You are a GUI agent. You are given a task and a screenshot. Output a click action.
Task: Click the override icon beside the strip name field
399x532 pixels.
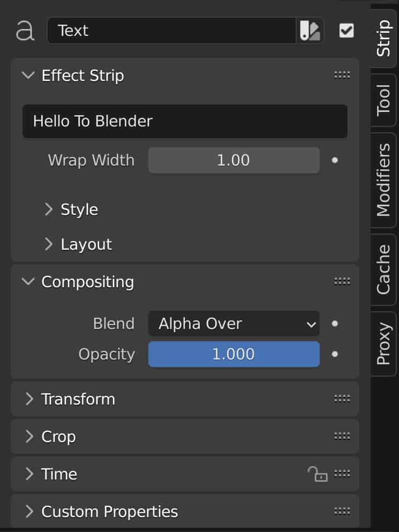point(310,31)
